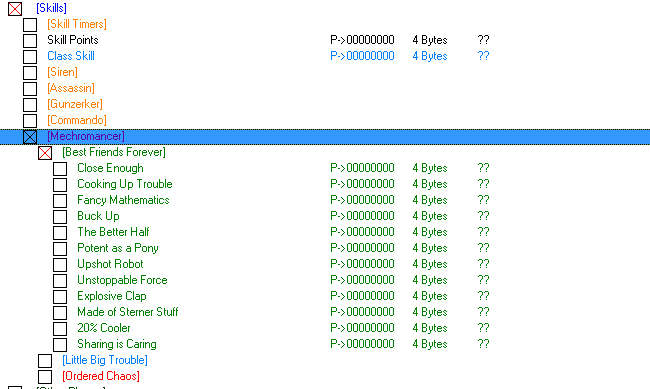Tick the Class Skill checkbox
Viewport: 650px width, 389px height.
[x=30, y=57]
